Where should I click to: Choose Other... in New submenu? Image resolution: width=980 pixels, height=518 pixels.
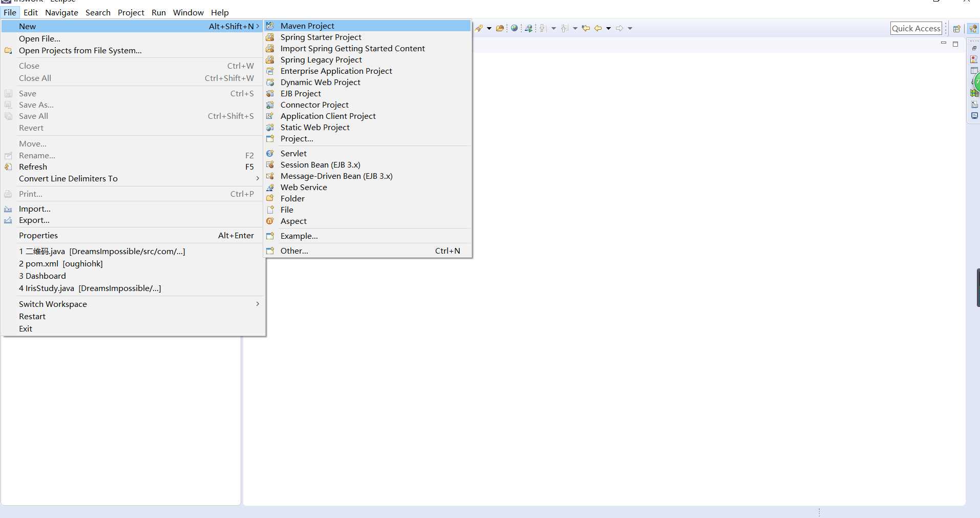pos(367,251)
